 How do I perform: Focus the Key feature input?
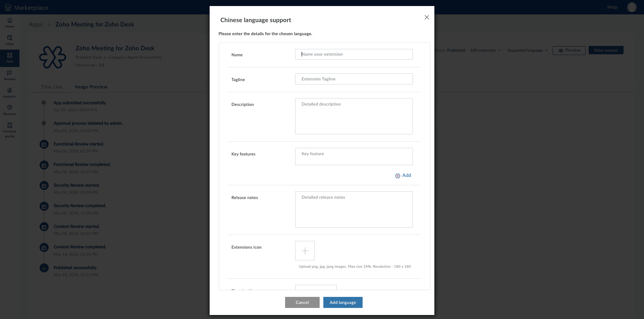(354, 156)
